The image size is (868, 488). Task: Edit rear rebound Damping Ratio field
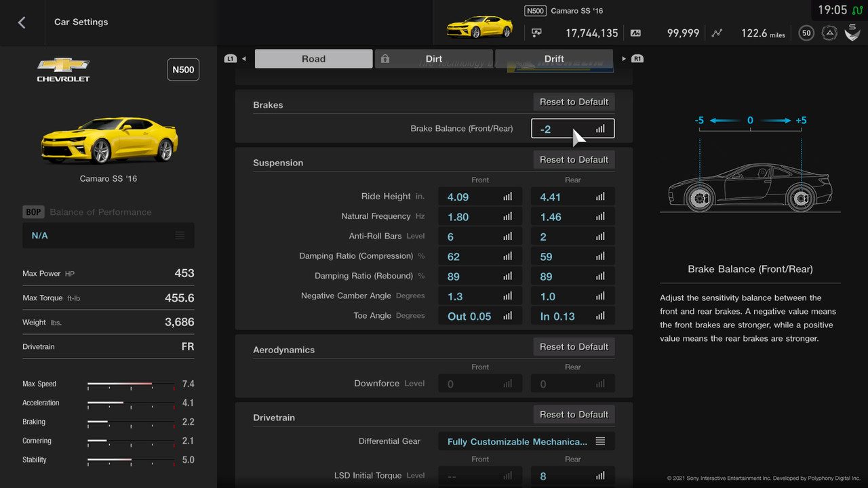tap(573, 277)
